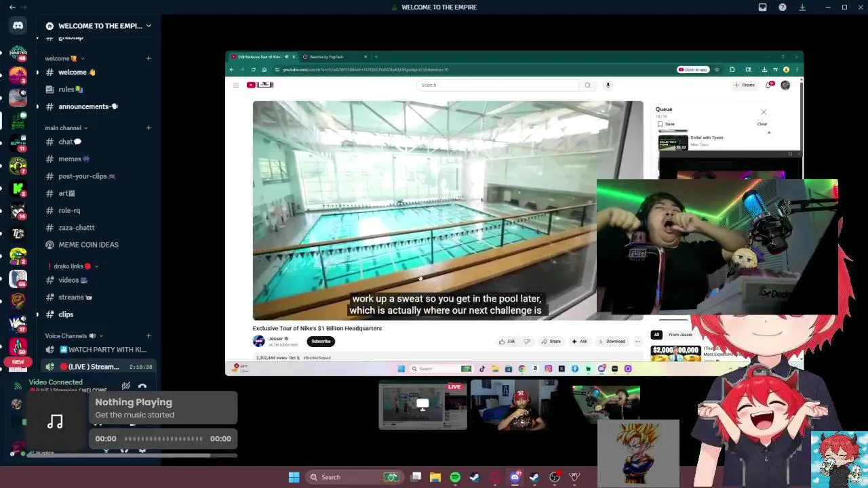Create a new voice channel plus

click(149, 335)
